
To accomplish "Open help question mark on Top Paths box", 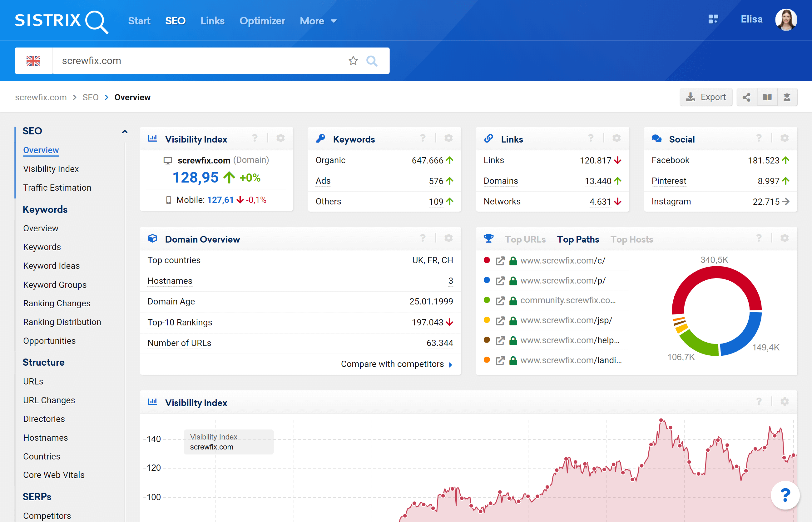I will [x=759, y=238].
